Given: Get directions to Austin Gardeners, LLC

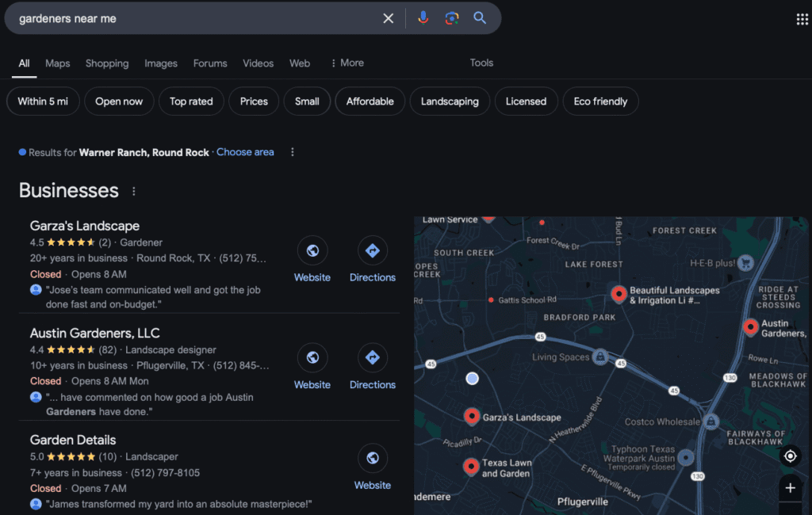Looking at the screenshot, I should 372,358.
